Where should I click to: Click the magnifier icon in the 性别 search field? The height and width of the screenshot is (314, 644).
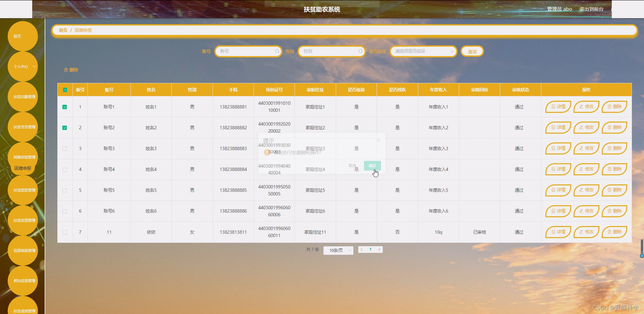point(360,51)
